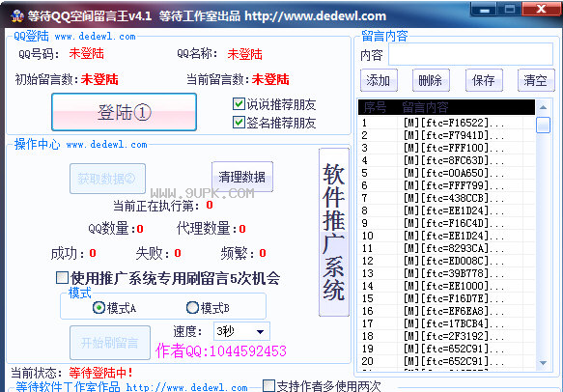
Task: Click the 序号 column header
Action: click(377, 107)
